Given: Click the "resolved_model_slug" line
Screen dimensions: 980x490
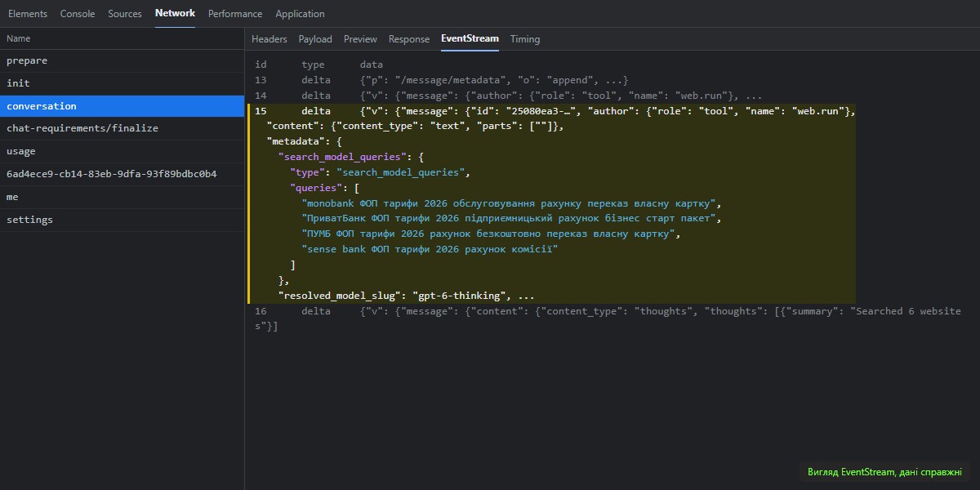Looking at the screenshot, I should [407, 296].
